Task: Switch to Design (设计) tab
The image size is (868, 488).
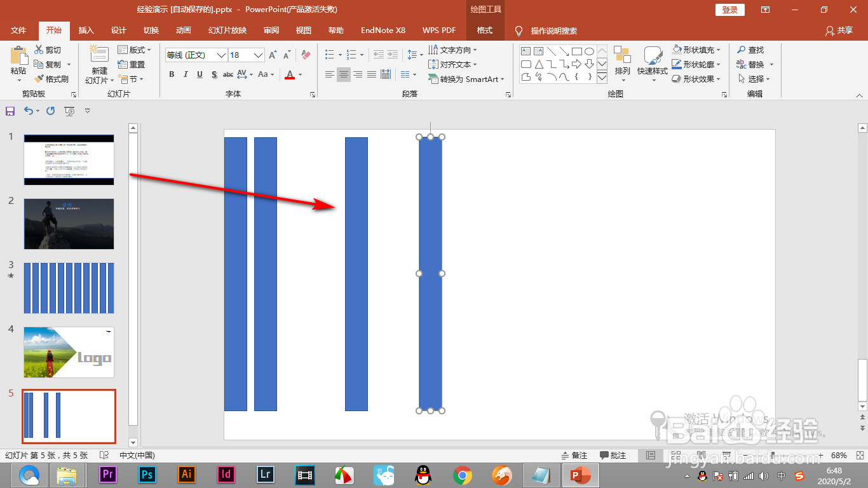Action: pyautogui.click(x=118, y=30)
